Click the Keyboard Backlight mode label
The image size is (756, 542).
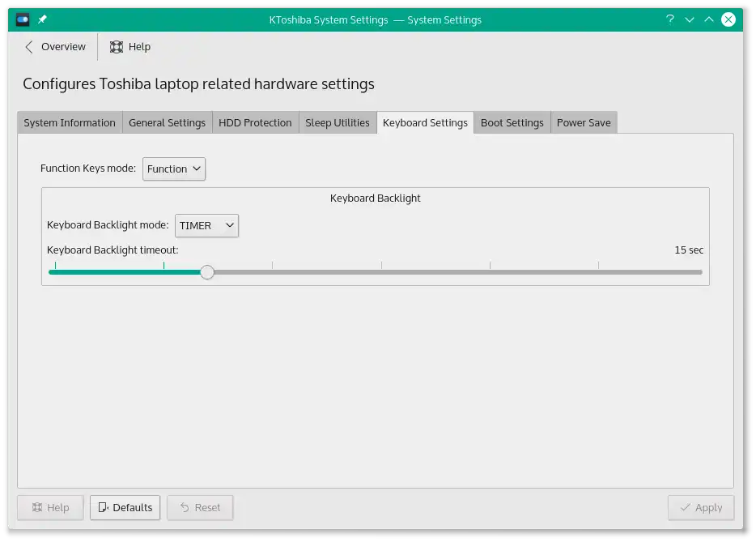tap(108, 225)
